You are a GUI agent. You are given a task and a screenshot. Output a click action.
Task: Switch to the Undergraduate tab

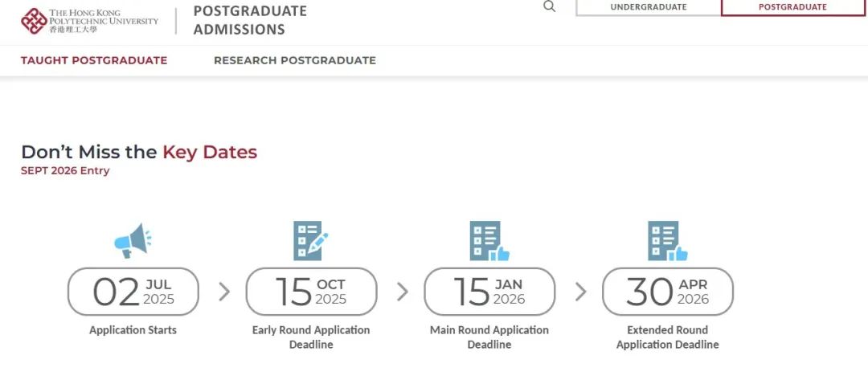coord(649,7)
